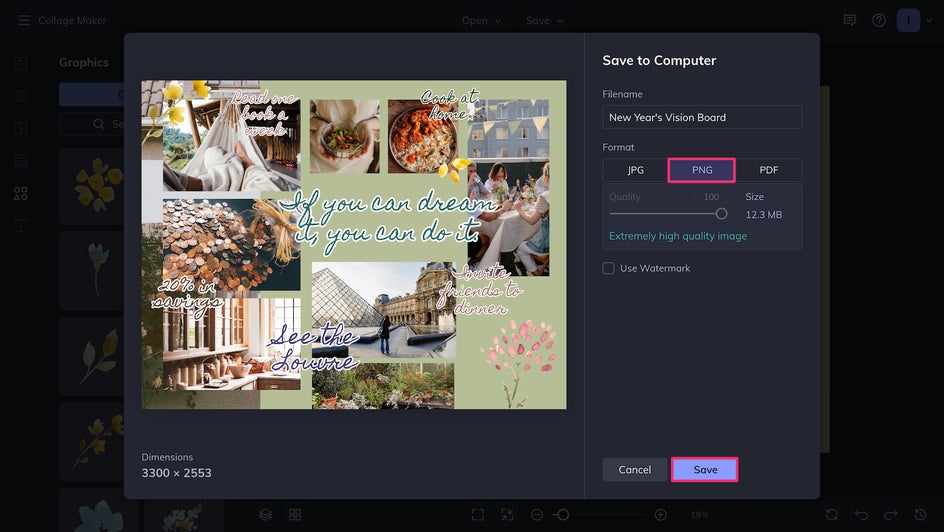Open the history clock icon
The image size is (944, 532).
(921, 515)
